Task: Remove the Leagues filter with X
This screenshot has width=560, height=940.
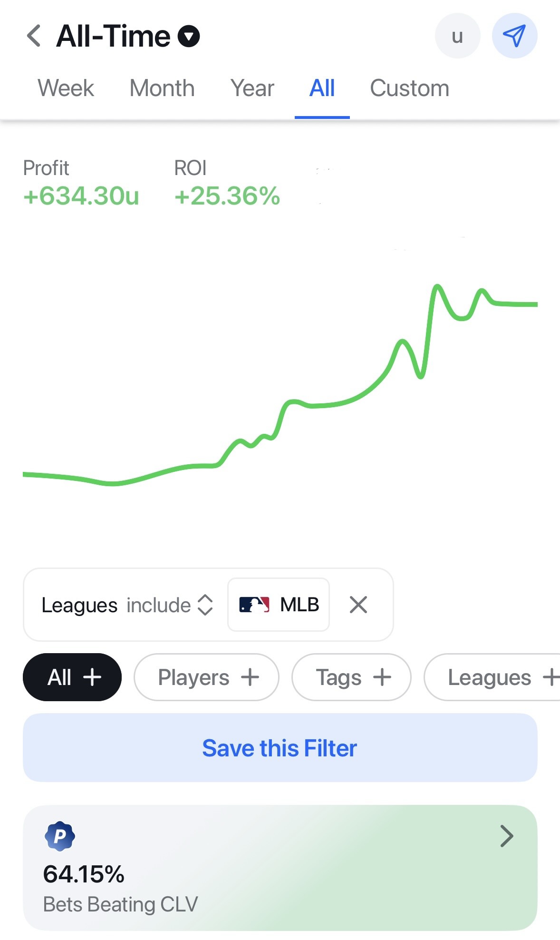Action: tap(358, 605)
